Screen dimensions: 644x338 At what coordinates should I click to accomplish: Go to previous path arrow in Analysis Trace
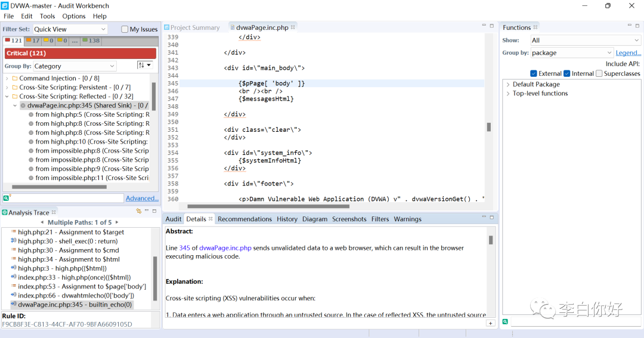(42, 222)
